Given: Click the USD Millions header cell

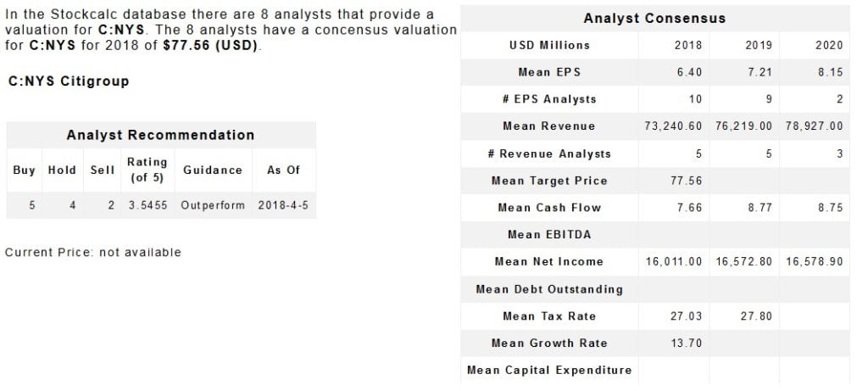Looking at the screenshot, I should (548, 45).
